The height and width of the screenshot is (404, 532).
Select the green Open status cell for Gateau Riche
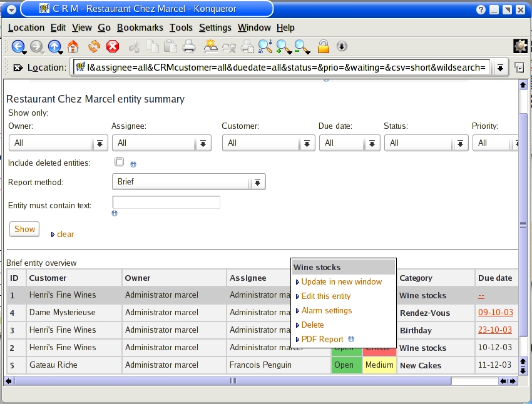346,365
